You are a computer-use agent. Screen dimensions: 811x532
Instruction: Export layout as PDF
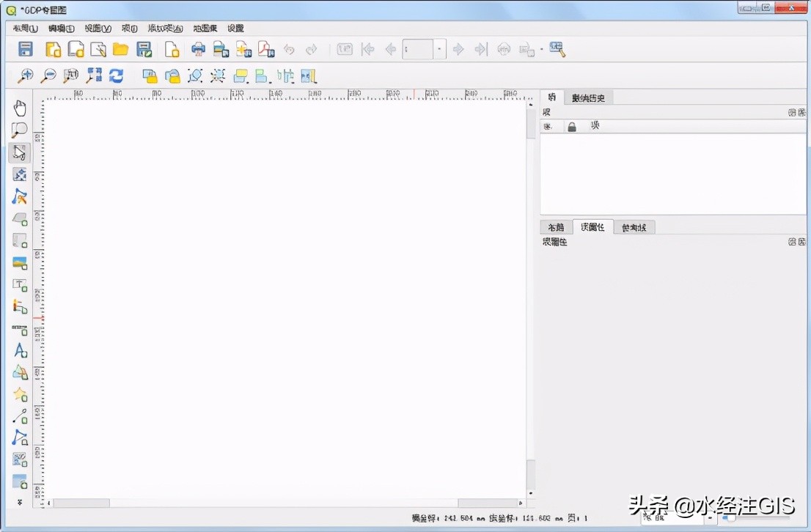coord(266,49)
